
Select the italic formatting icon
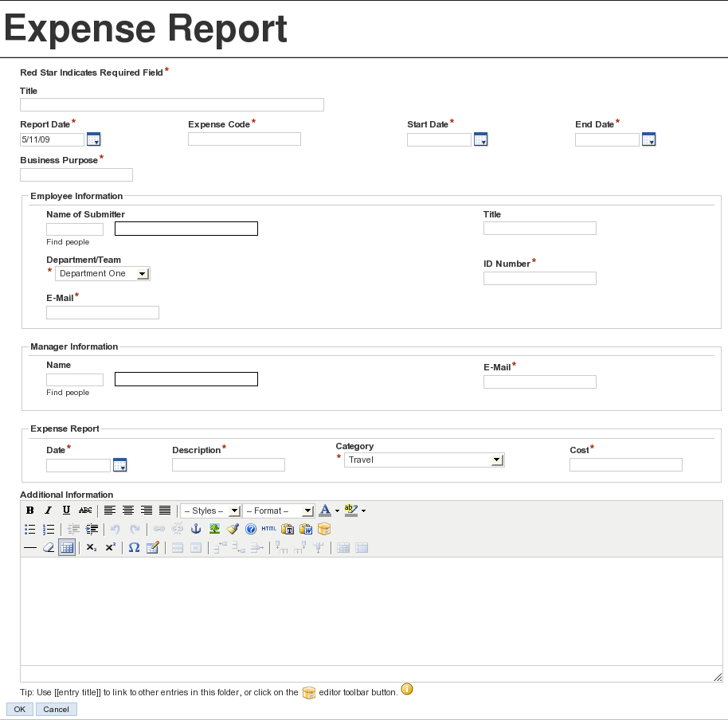(47, 511)
